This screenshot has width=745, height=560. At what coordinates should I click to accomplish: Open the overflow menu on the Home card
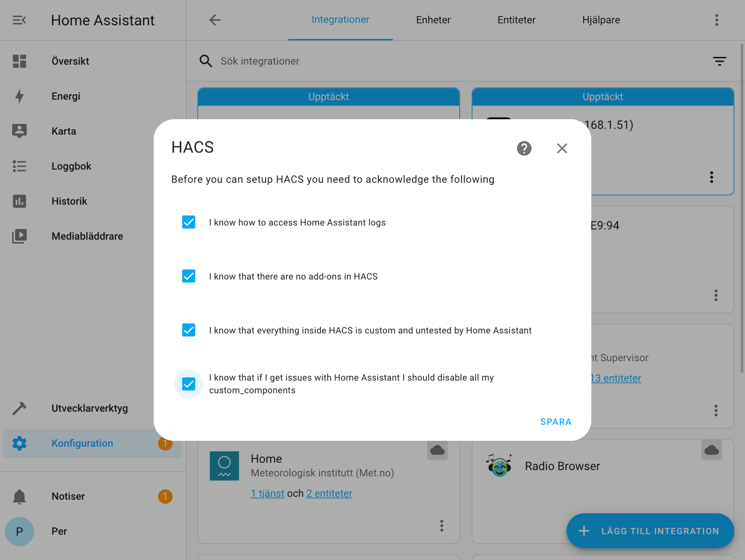point(442,525)
